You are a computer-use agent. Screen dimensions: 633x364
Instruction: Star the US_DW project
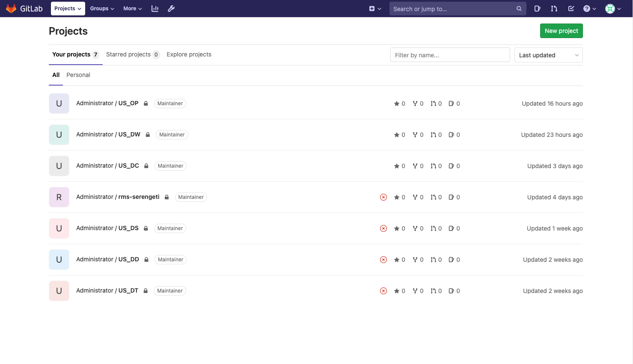396,134
